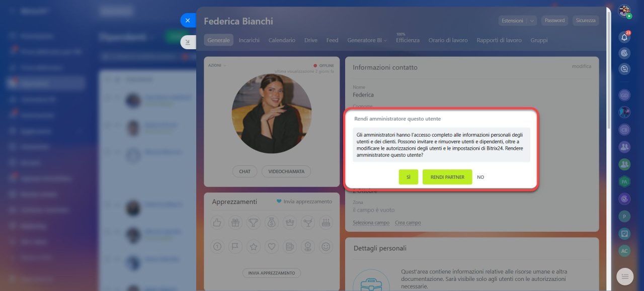This screenshot has height=291, width=644.
Task: Select the cocktail appreciation icon
Action: [307, 222]
